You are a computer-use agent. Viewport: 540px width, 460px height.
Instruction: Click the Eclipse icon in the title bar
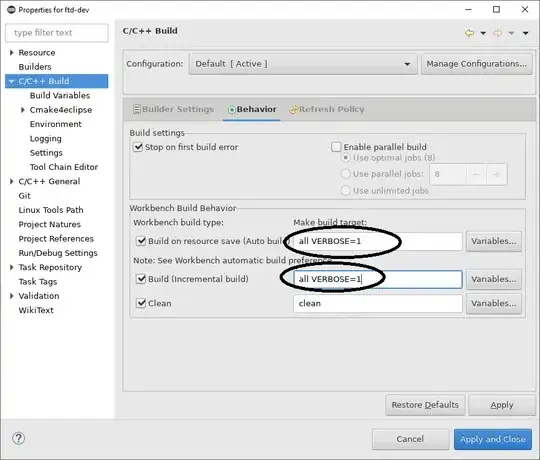(11, 10)
